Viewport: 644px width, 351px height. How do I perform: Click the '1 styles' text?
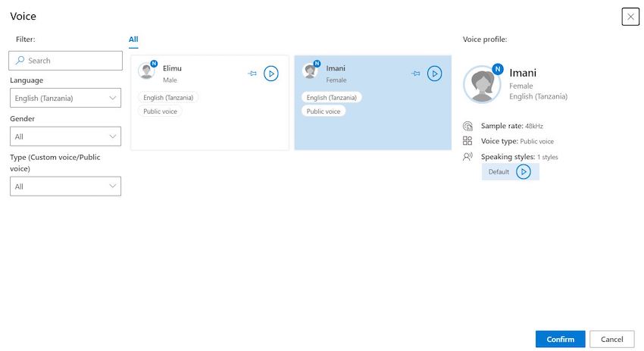[548, 157]
